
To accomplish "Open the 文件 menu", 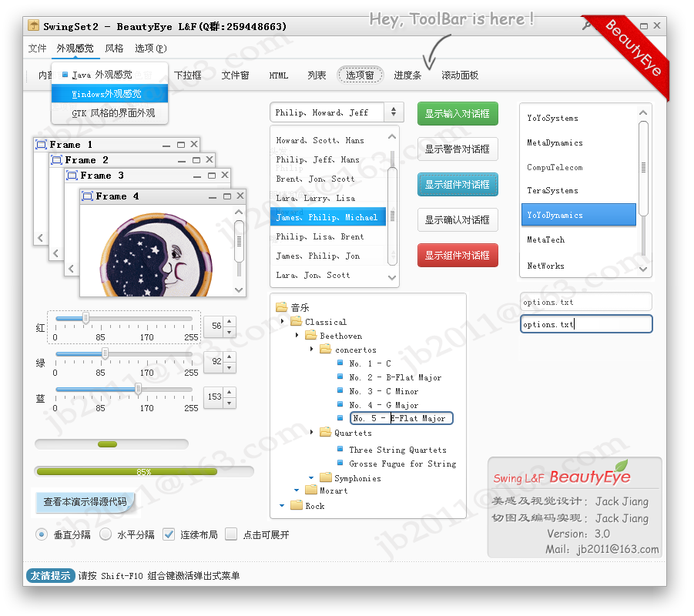I will coord(36,48).
